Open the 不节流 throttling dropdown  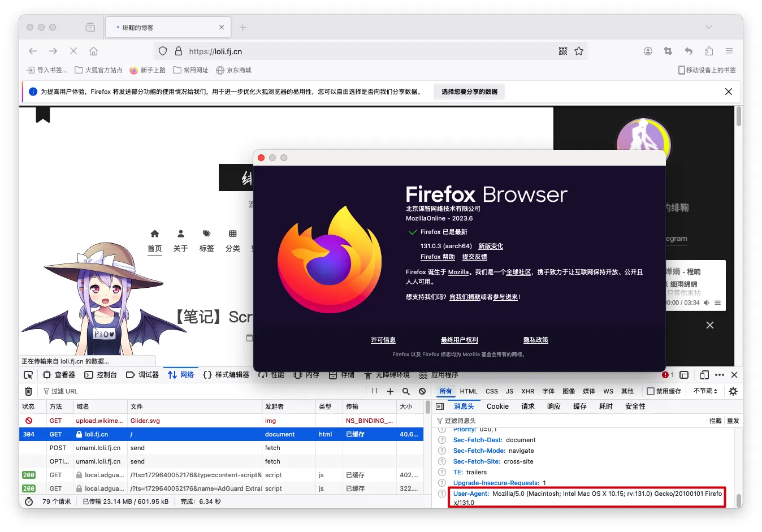pyautogui.click(x=705, y=391)
